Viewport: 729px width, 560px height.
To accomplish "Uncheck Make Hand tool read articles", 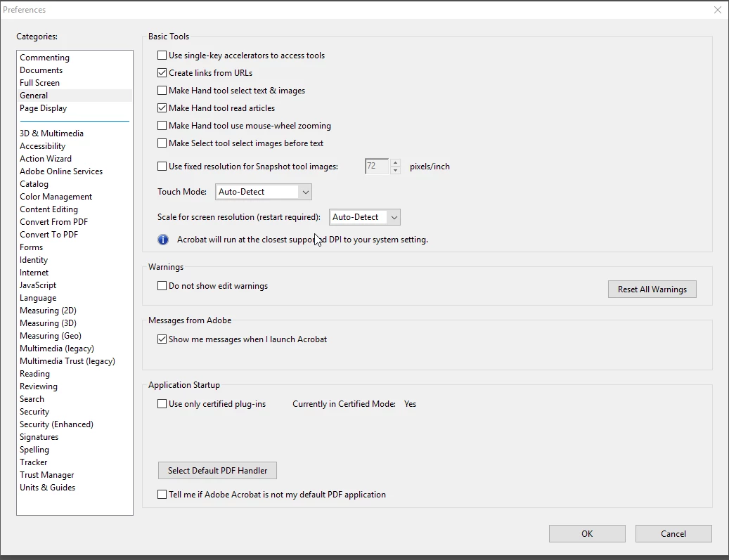I will [162, 108].
